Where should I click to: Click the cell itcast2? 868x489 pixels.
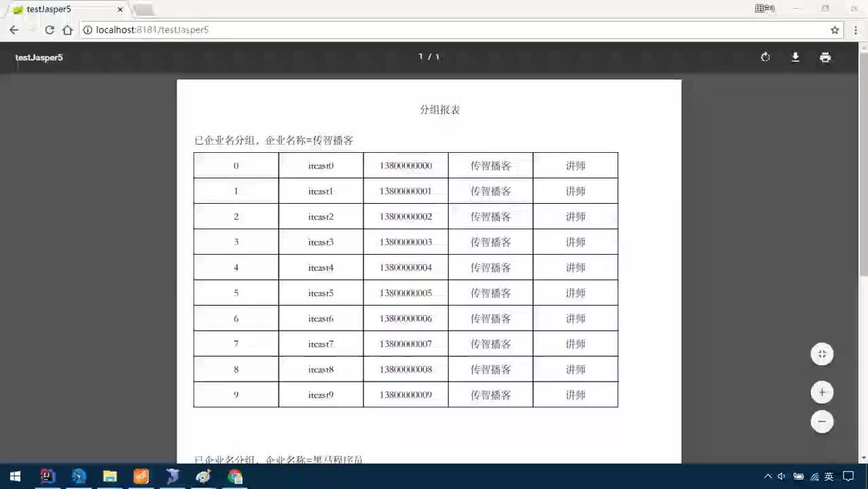[321, 217]
